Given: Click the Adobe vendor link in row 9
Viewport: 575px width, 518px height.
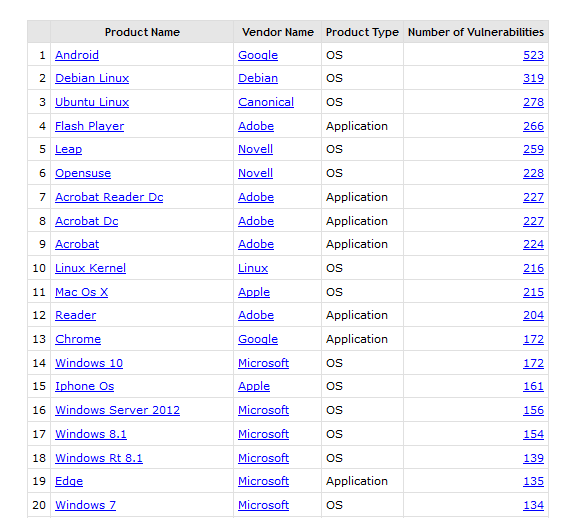Looking at the screenshot, I should tap(256, 244).
